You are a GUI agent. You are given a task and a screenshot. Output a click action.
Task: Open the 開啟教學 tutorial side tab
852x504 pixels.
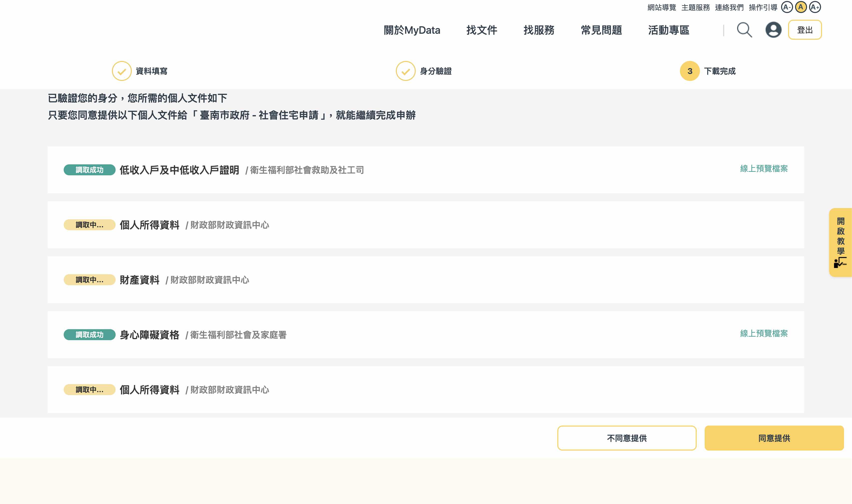tap(841, 242)
